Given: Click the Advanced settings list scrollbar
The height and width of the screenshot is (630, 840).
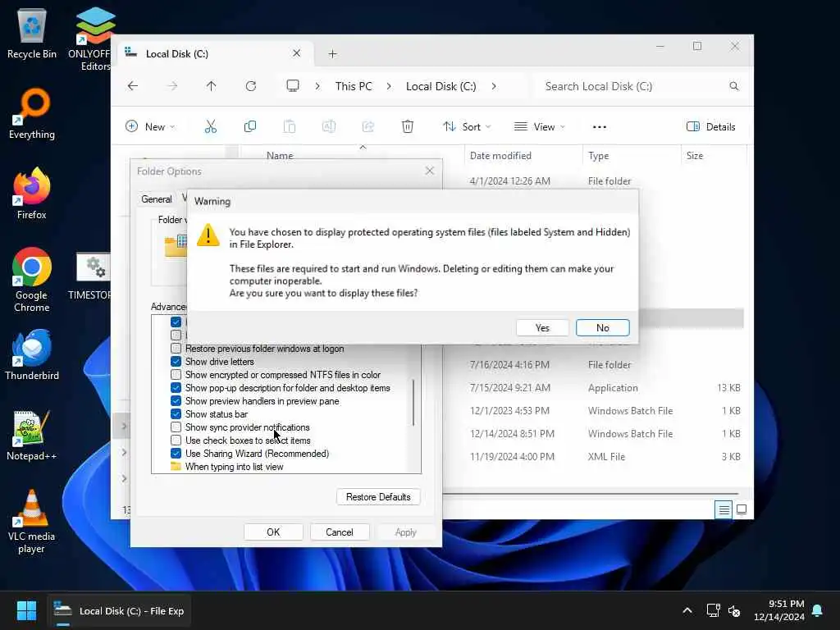Looking at the screenshot, I should coord(413,402).
